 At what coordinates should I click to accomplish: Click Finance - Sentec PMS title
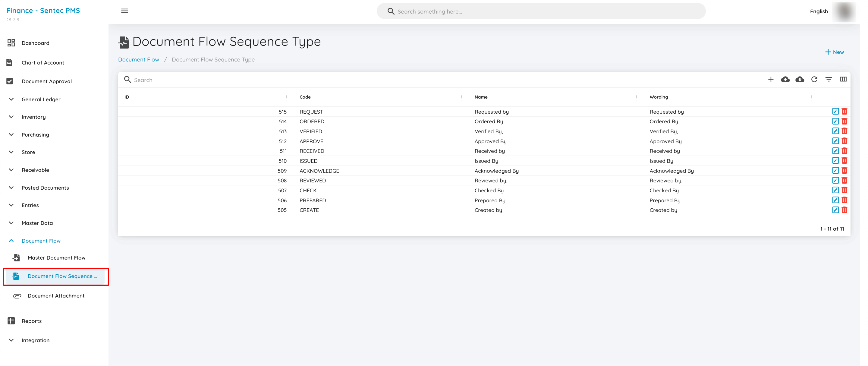43,11
